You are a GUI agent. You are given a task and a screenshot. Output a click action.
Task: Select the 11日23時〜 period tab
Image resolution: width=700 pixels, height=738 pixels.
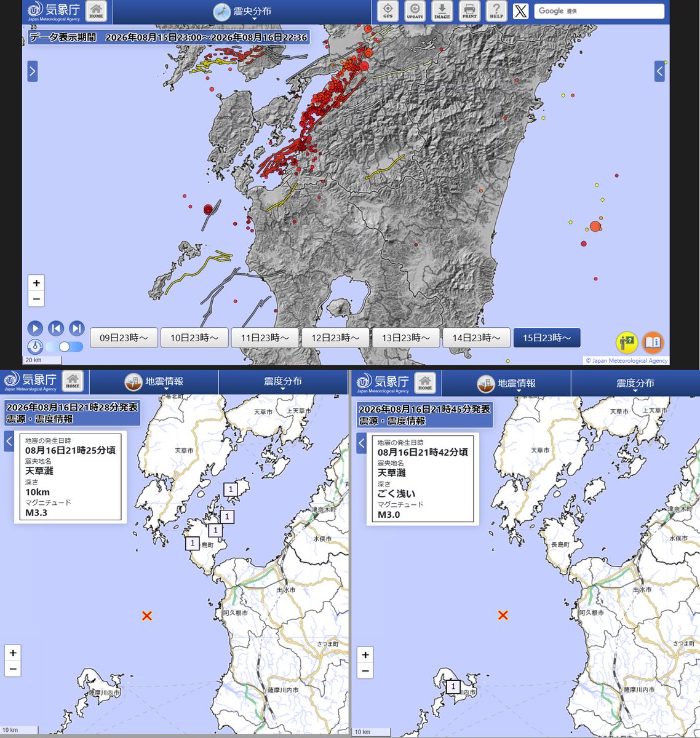(265, 338)
